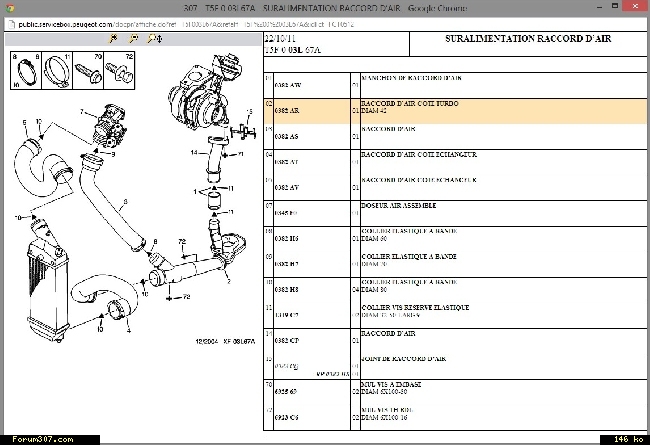Screen dimensions: 650x445
Task: Select callout 3 on the long air pipe
Action: pos(126,202)
